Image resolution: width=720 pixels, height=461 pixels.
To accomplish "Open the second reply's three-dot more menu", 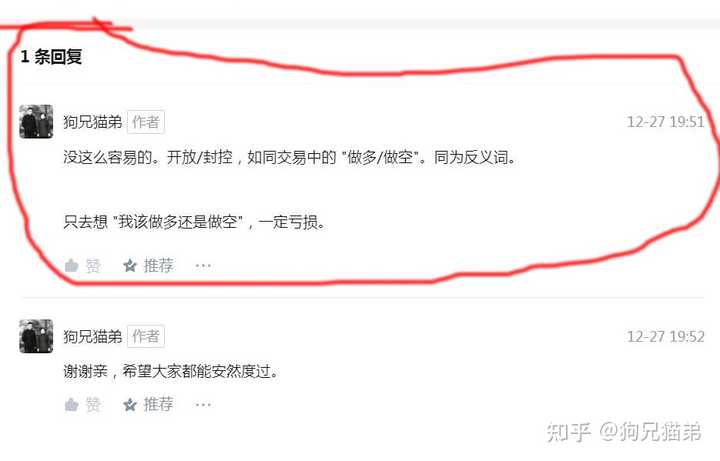I will [x=203, y=405].
